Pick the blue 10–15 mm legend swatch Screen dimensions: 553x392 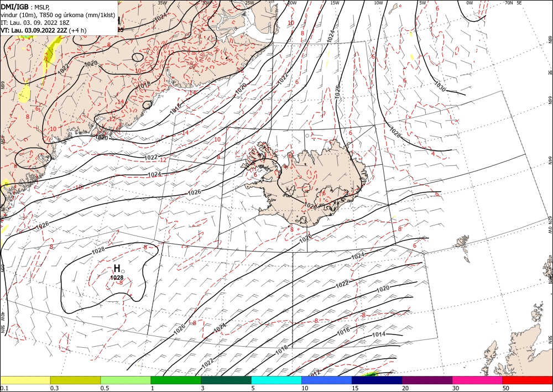(x=327, y=380)
